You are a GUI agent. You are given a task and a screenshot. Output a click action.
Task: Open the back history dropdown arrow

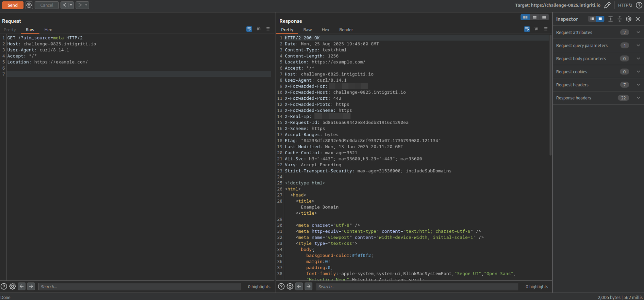tap(71, 5)
